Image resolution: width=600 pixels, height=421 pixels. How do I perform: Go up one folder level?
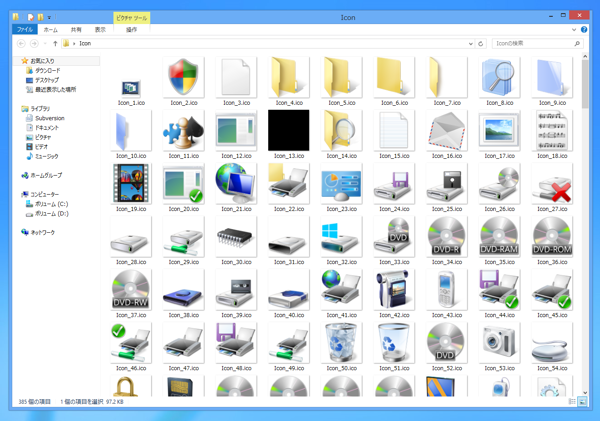(x=55, y=44)
